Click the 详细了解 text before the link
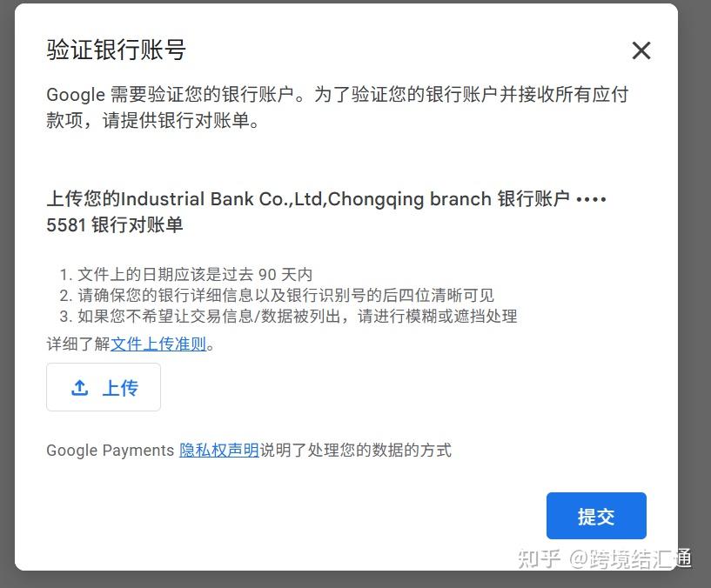 tap(78, 344)
